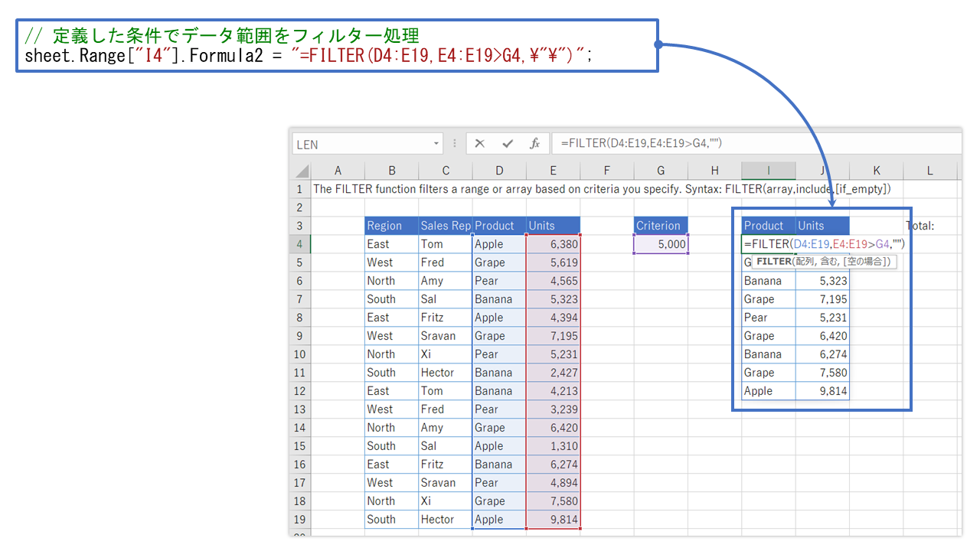Select row 12 header
This screenshot has width=980, height=551.
299,391
